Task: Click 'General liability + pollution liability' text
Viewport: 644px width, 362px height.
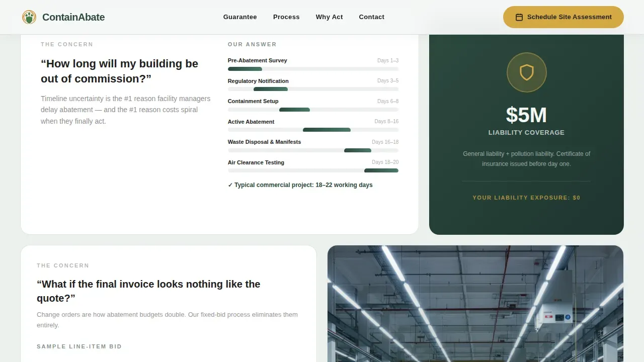Action: [526, 159]
